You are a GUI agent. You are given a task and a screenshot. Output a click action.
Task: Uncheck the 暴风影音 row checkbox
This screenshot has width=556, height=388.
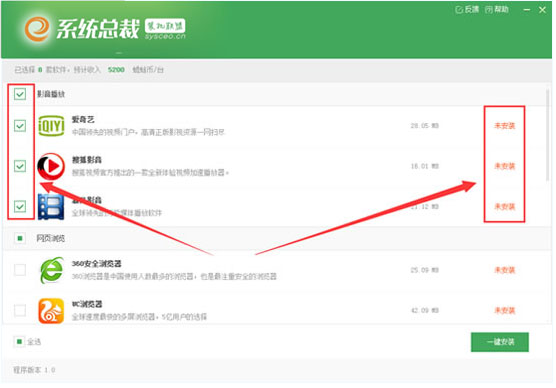20,206
